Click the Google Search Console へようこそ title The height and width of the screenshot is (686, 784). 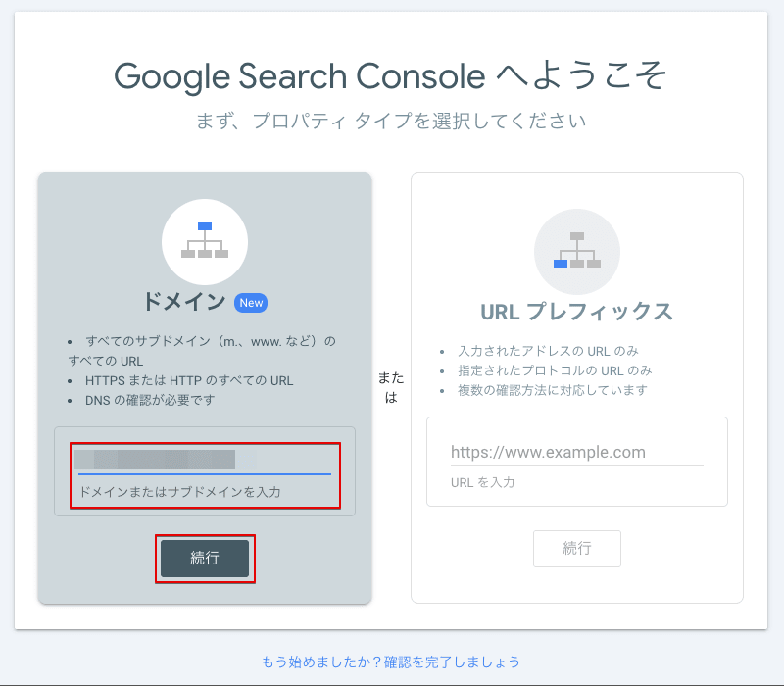coord(390,76)
